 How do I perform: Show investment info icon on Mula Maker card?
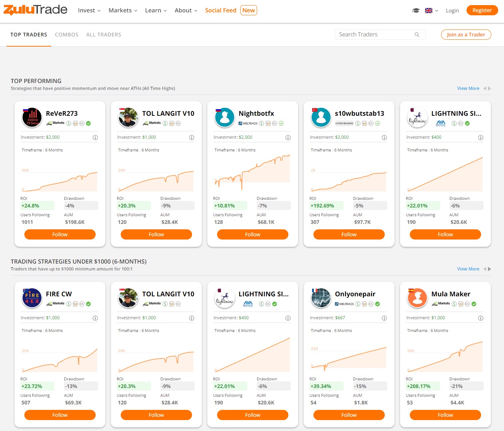tap(481, 318)
